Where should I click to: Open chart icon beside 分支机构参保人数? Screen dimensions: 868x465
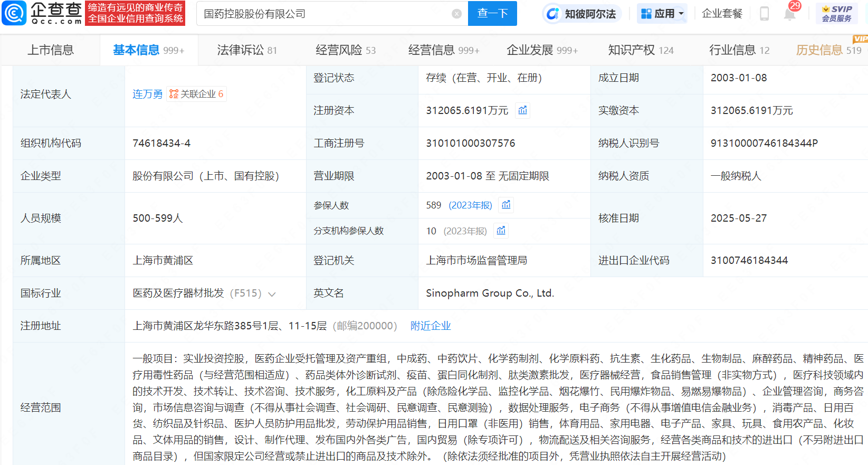pos(501,231)
